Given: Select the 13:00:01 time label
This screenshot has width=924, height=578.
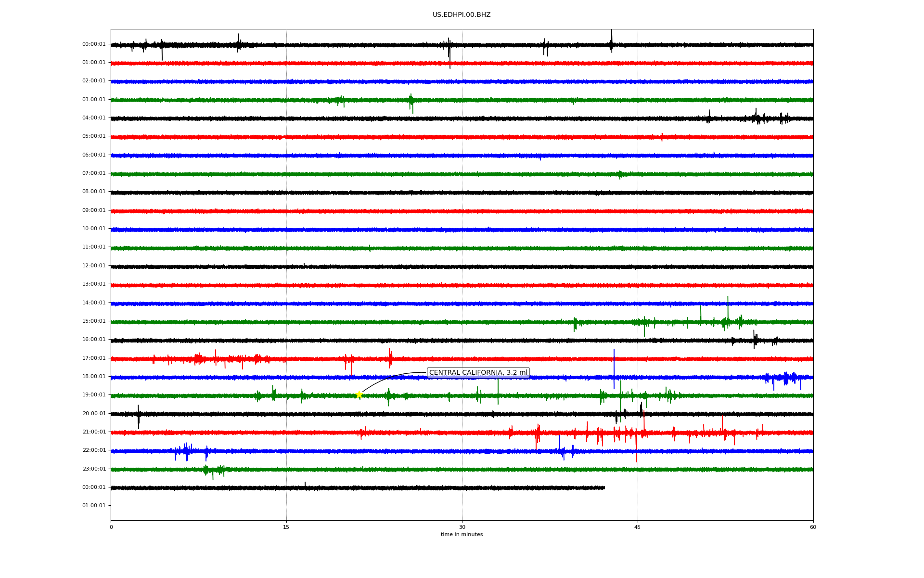Looking at the screenshot, I should [94, 284].
